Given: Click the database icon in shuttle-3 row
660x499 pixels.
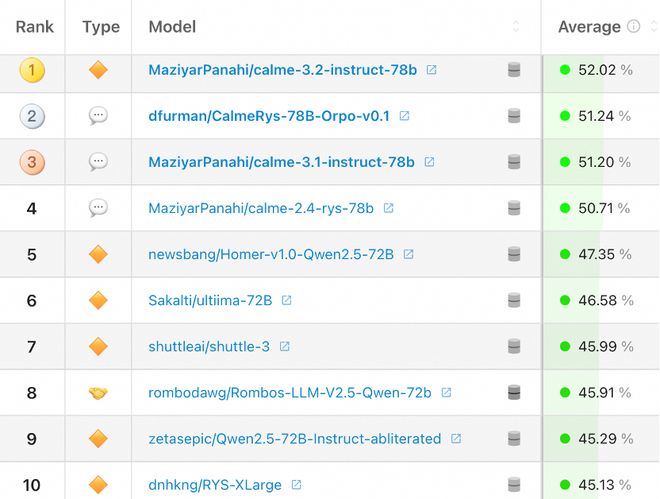Looking at the screenshot, I should (514, 347).
